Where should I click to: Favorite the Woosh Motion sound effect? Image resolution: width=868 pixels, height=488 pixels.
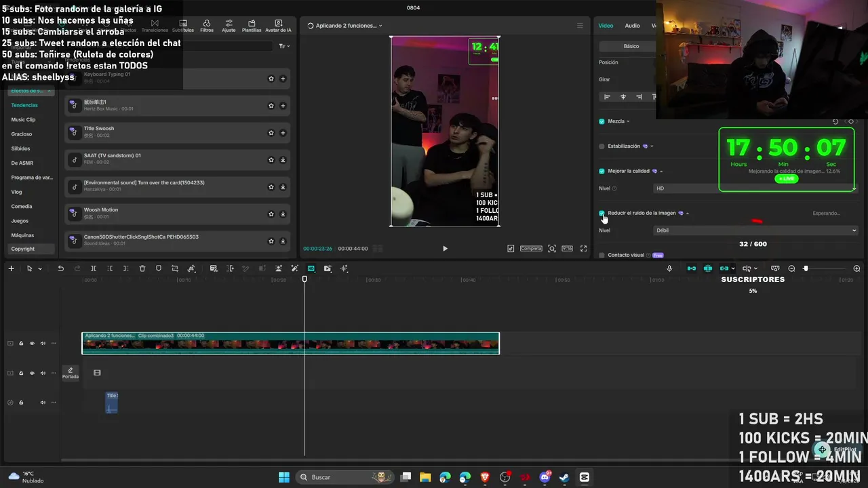click(x=271, y=214)
